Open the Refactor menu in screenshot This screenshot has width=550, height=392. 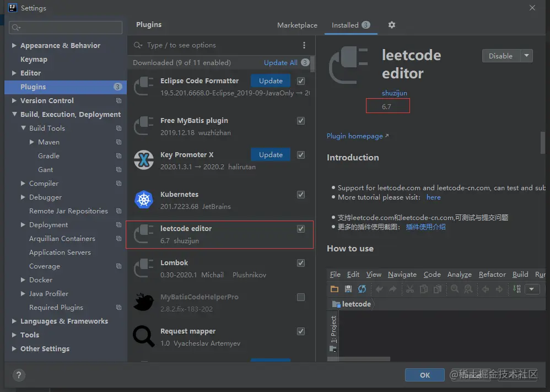tap(492, 275)
